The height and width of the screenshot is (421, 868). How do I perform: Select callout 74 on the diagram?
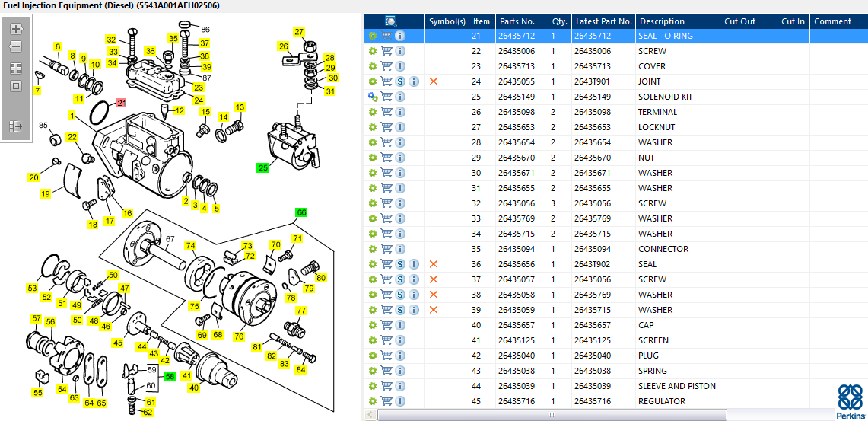(190, 245)
